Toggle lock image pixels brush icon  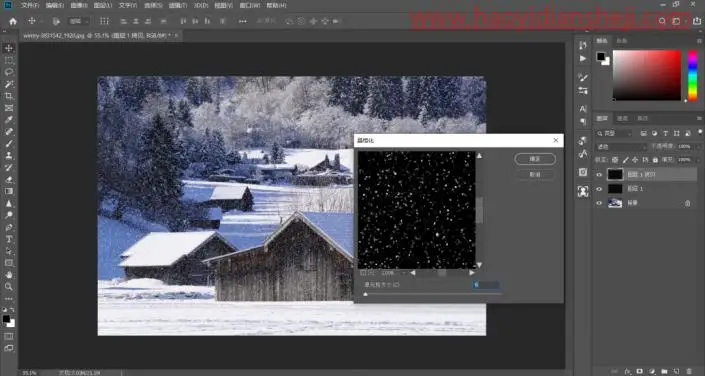pos(625,160)
